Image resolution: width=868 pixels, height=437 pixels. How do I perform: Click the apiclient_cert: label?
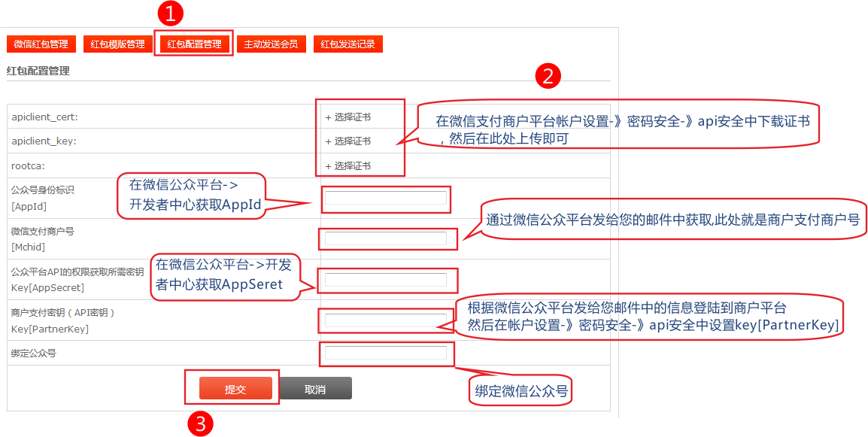pyautogui.click(x=44, y=117)
